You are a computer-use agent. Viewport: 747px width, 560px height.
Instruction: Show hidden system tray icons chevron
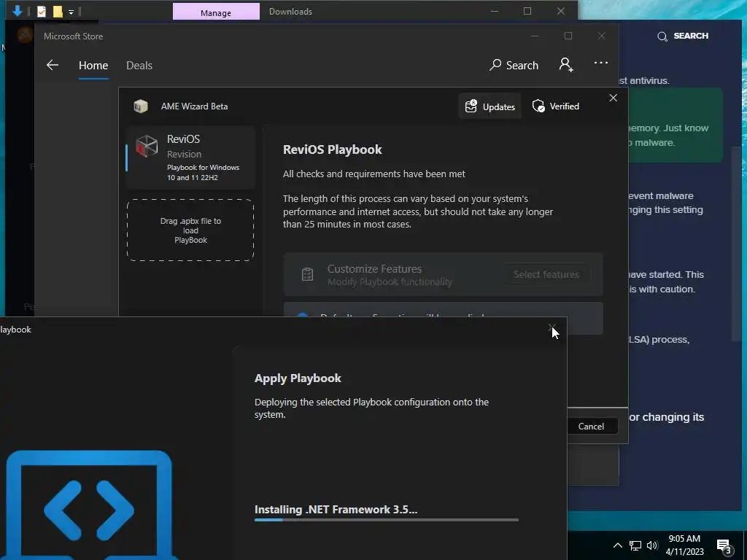click(617, 545)
